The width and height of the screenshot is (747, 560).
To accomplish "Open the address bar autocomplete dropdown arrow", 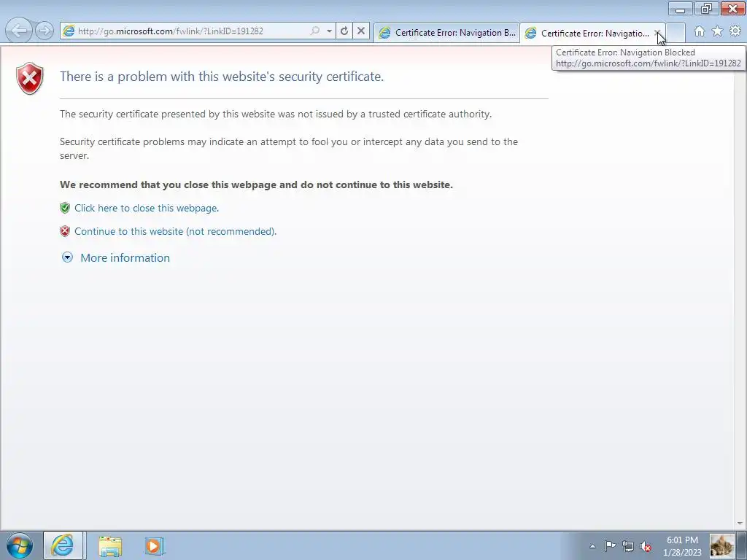I will (329, 31).
